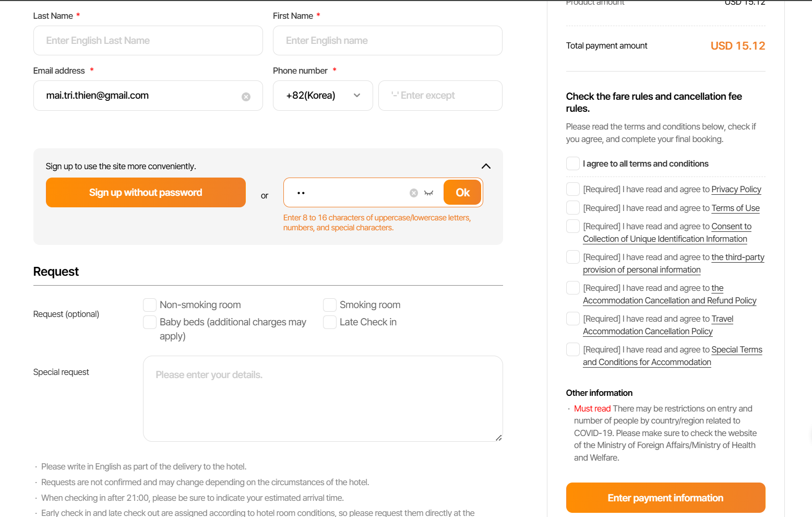The image size is (812, 517).
Task: Enable the Smoking room request
Action: pyautogui.click(x=330, y=305)
